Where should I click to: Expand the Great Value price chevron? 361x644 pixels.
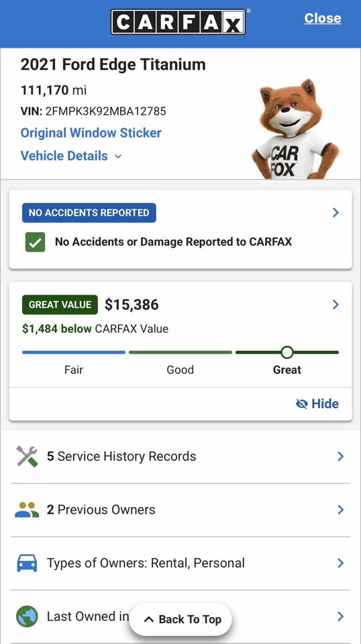pyautogui.click(x=336, y=305)
